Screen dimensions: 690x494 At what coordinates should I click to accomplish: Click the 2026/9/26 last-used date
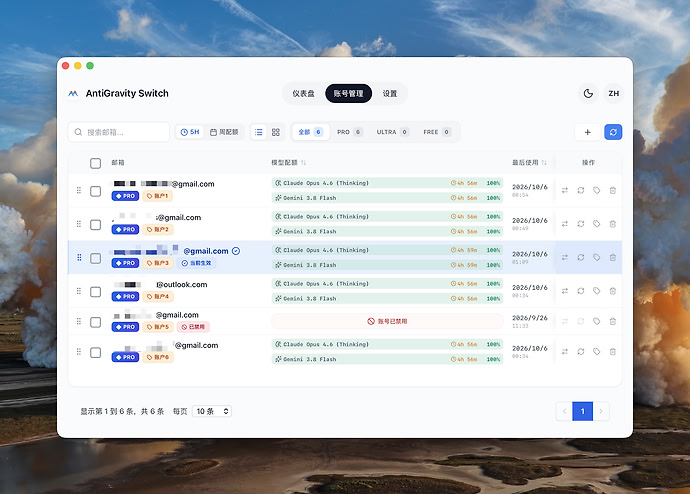click(530, 318)
